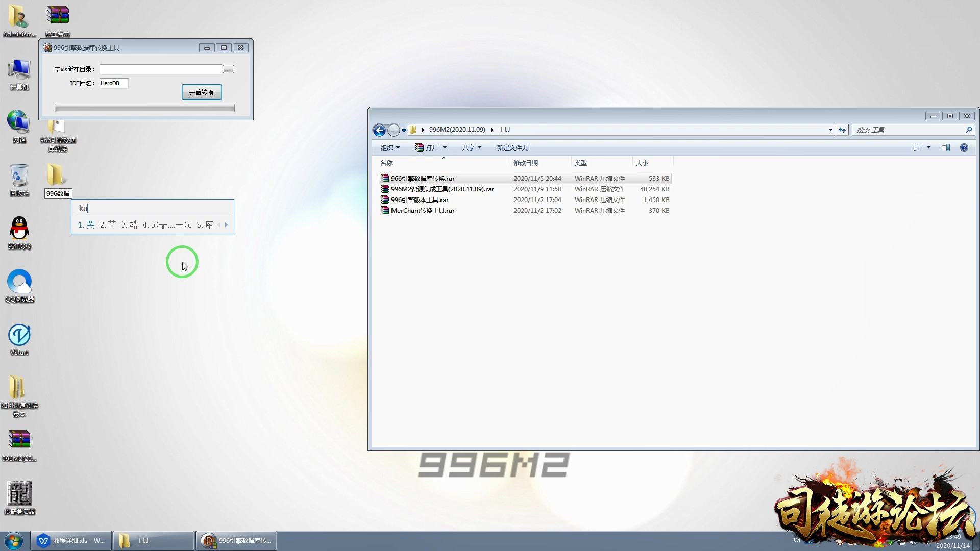Expand the 996M2(2020.11.09) breadcrumb arrow
This screenshot has height=551, width=980.
[492, 130]
